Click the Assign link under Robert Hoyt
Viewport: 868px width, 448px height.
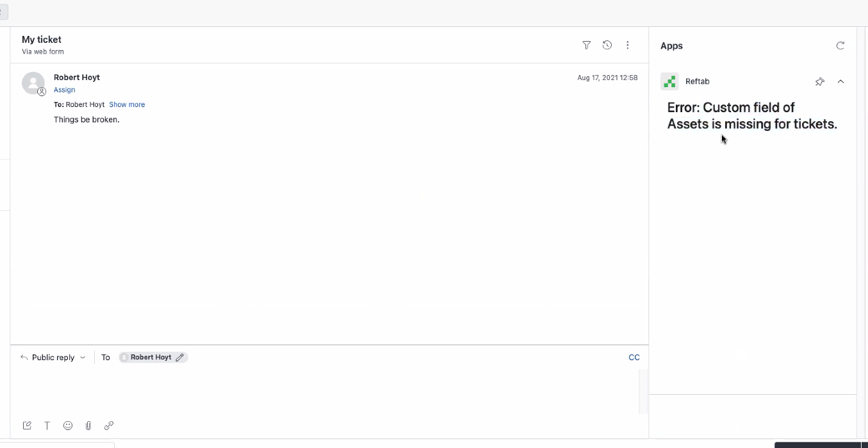(x=64, y=90)
